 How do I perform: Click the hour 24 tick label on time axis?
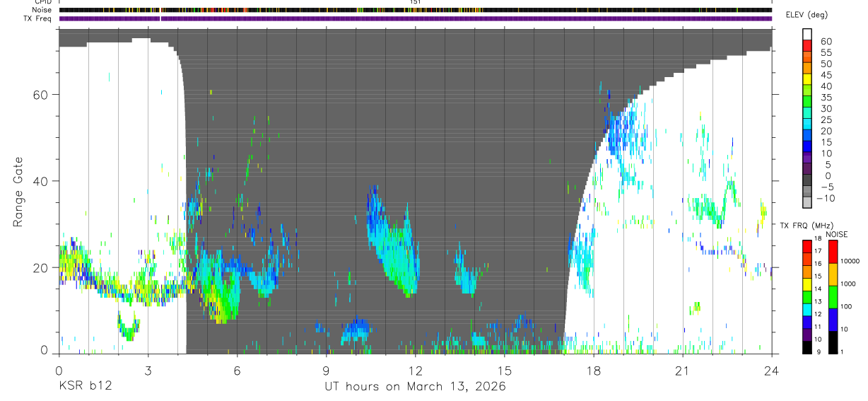(x=771, y=371)
